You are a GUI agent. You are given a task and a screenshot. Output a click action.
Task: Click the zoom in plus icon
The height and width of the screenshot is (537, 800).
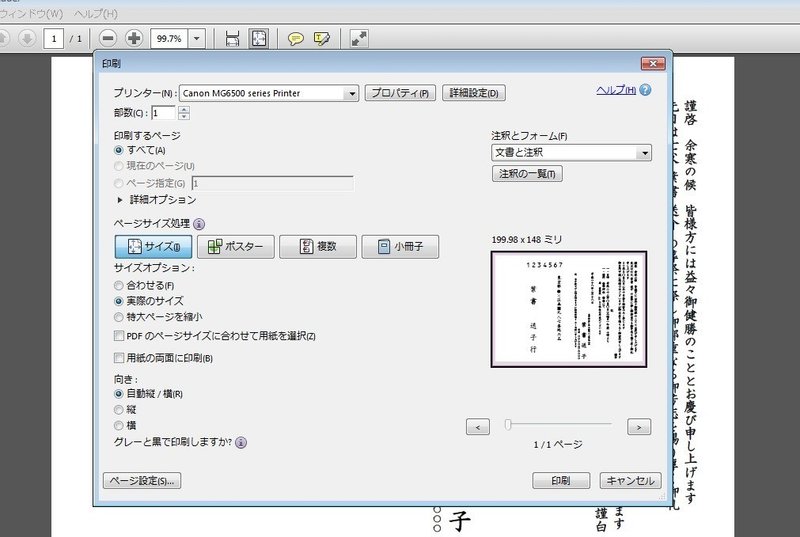point(134,38)
